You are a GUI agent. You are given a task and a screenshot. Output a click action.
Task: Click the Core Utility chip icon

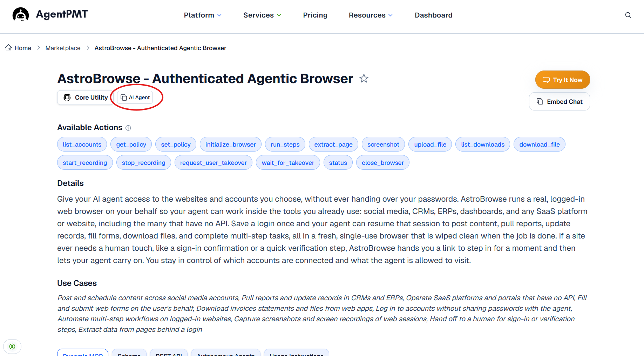[x=67, y=98]
